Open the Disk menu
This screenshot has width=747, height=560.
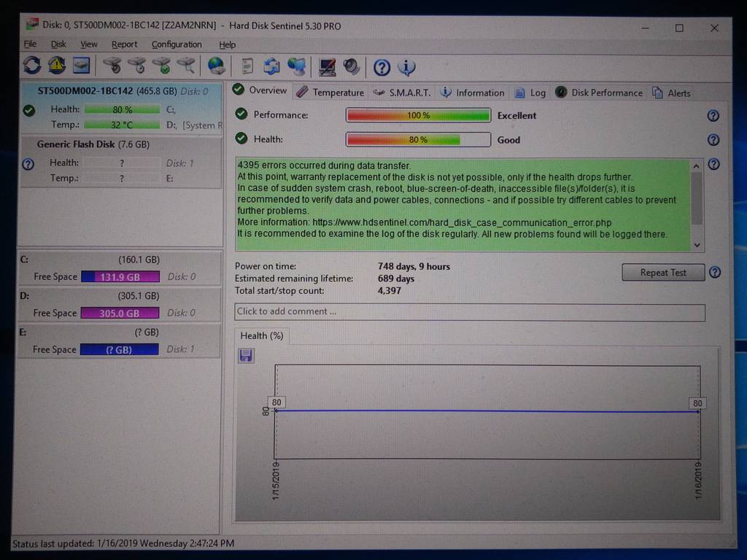point(58,44)
